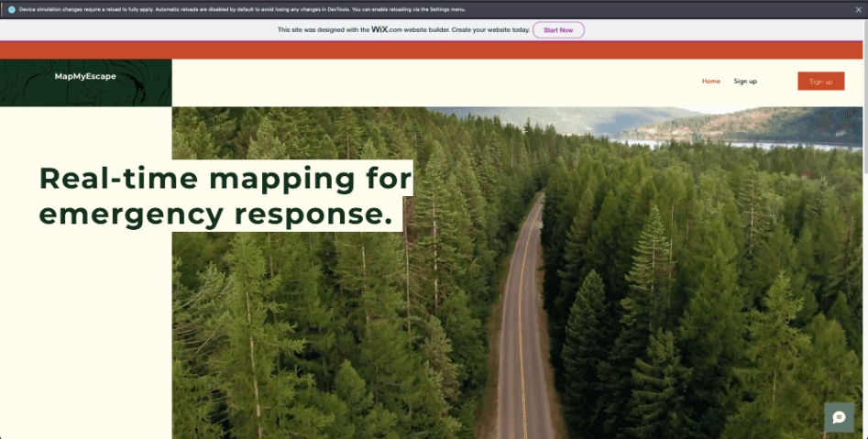
Task: Click the empty header area beside logo
Action: click(431, 82)
